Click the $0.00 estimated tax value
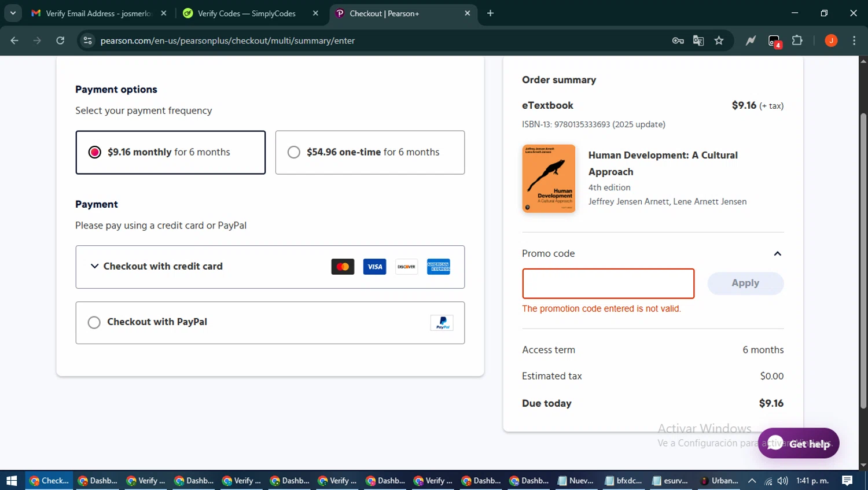The height and width of the screenshot is (490, 868). pyautogui.click(x=772, y=376)
